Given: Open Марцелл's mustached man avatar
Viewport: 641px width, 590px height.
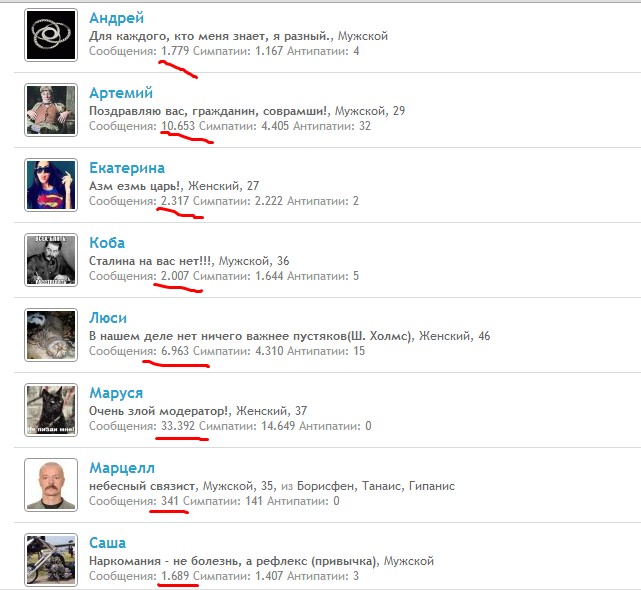Looking at the screenshot, I should 51,485.
